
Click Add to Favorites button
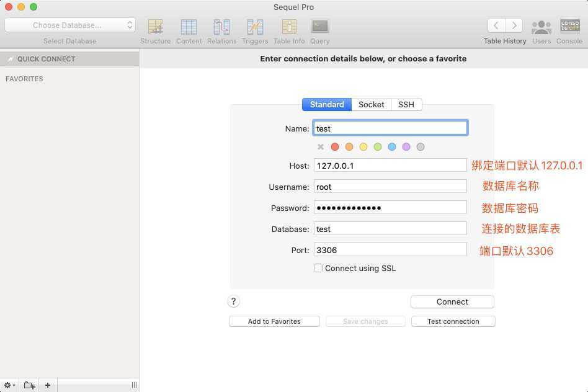[275, 321]
